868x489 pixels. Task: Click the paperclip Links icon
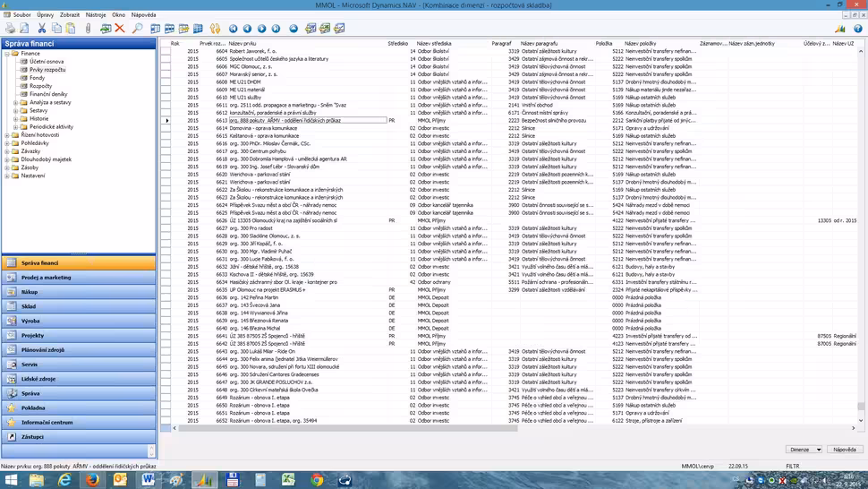coord(89,29)
